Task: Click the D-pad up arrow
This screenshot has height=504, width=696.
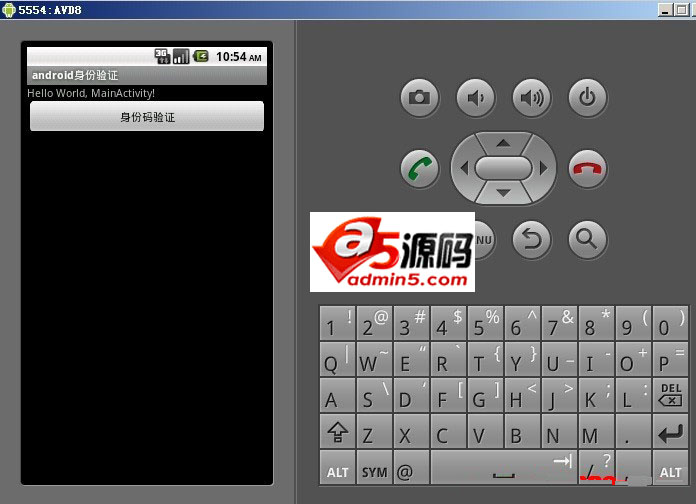Action: point(503,143)
